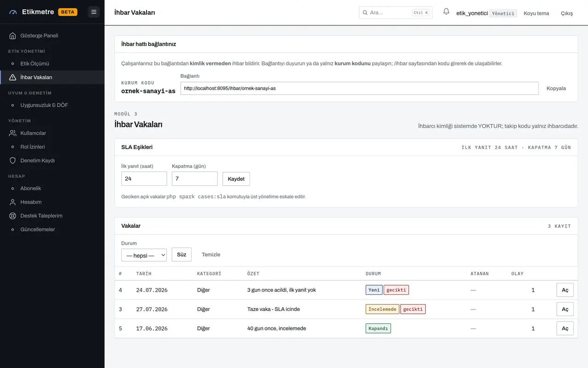Image resolution: width=588 pixels, height=368 pixels.
Task: Go to Uygunsuzluk & DÖF page
Action: (x=52, y=105)
